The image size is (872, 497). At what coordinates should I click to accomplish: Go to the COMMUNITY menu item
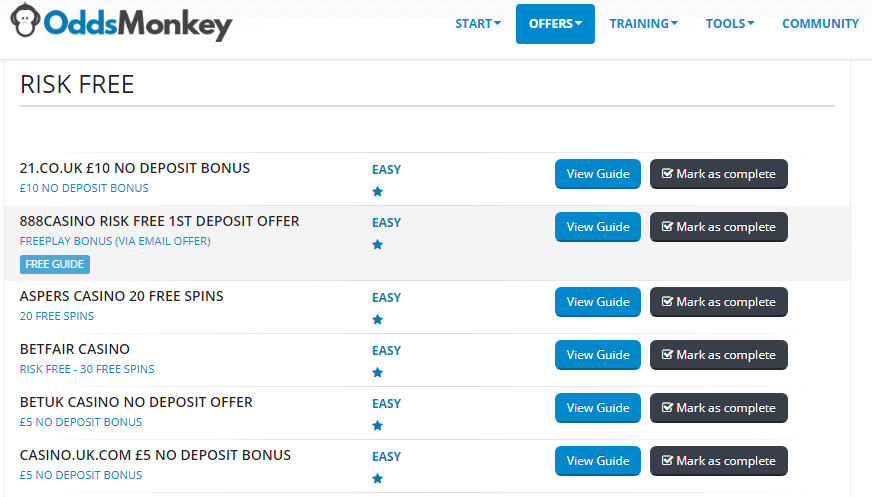(x=820, y=24)
